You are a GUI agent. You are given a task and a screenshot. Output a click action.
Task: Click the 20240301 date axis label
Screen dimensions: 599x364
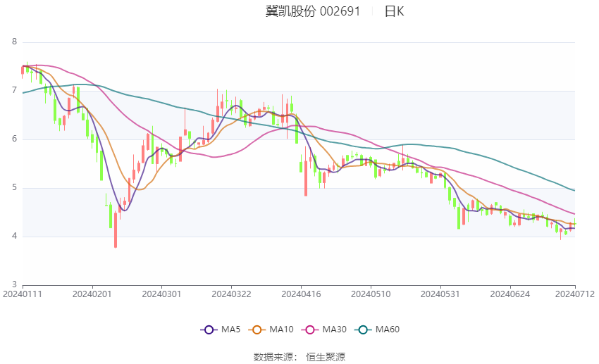161,294
